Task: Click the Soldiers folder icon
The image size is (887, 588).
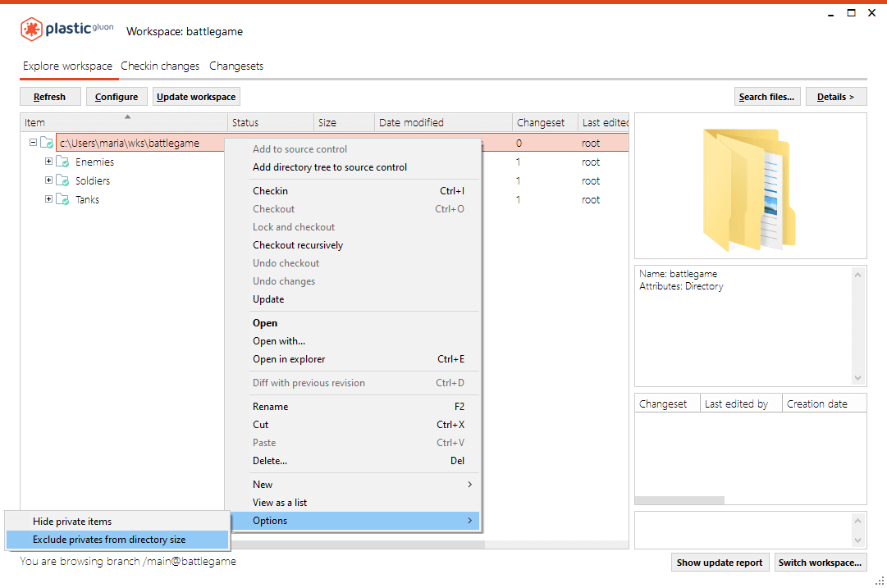Action: [x=62, y=180]
